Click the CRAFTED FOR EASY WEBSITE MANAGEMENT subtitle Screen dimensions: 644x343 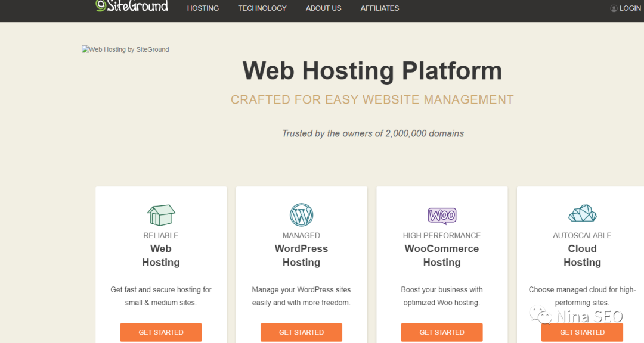point(372,99)
